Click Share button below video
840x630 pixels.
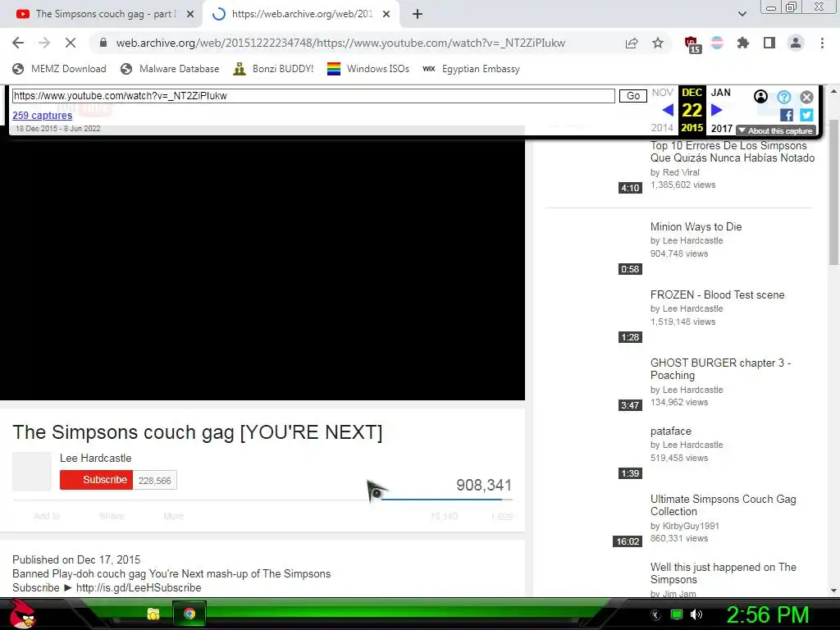(x=112, y=516)
